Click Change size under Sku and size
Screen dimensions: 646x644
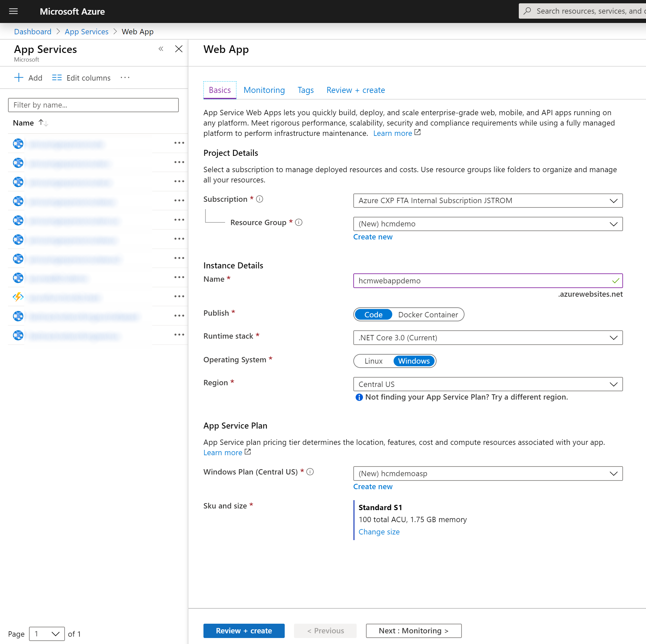pos(379,532)
